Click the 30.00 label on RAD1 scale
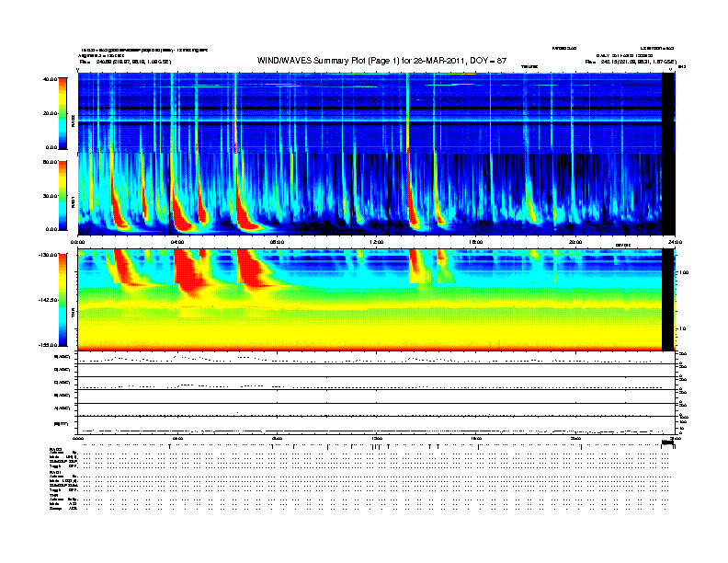This screenshot has width=728, height=563. click(50, 196)
